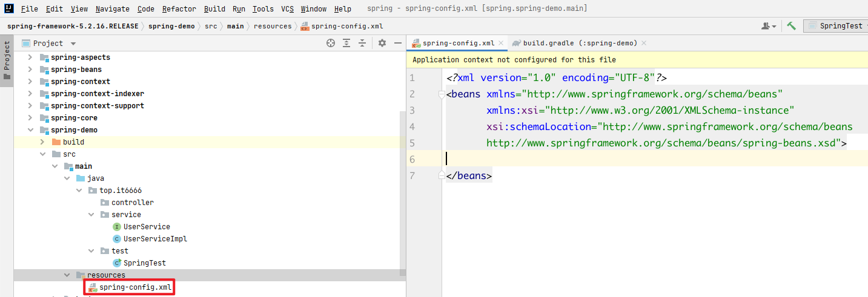Open the SpringTest run configuration dropdown
Image resolution: width=868 pixels, height=297 pixels.
pos(835,26)
